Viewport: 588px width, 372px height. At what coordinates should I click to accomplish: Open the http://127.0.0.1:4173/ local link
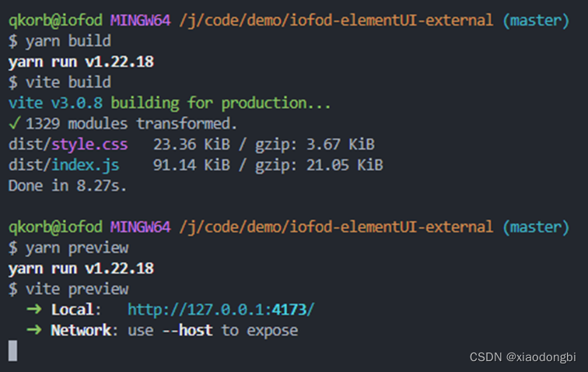pyautogui.click(x=221, y=310)
